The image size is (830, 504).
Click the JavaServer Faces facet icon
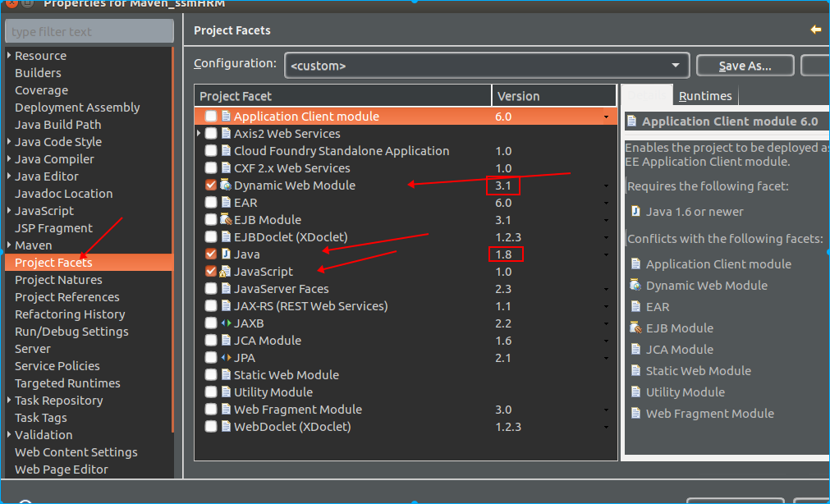click(x=226, y=289)
